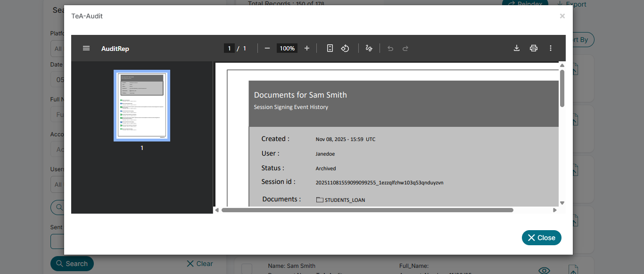This screenshot has height=274, width=644.
Task: Rotate the document counterclockwise
Action: [x=345, y=48]
